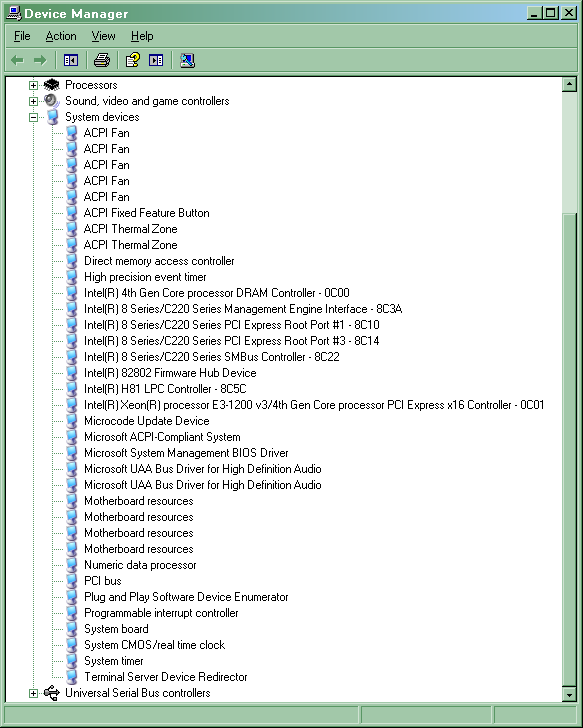Click the Back arrow toolbar button
This screenshot has height=728, width=583.
coord(17,60)
